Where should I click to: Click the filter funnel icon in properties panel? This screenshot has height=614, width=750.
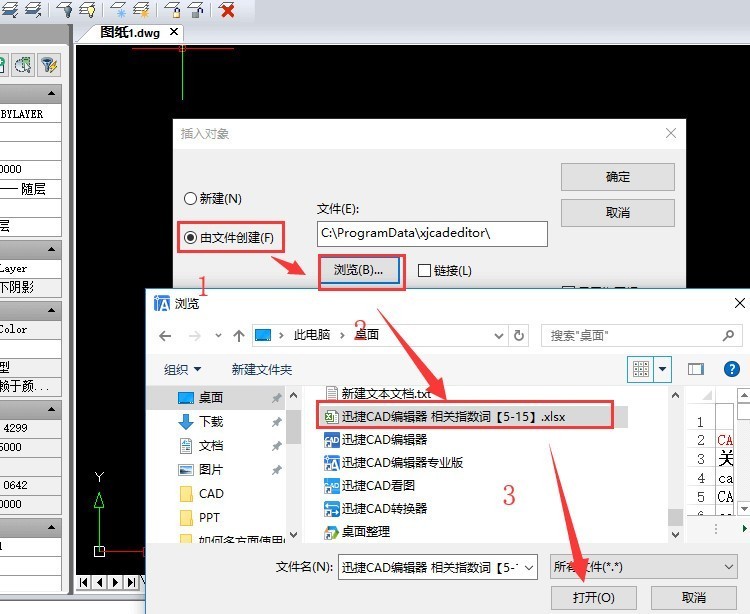click(x=49, y=65)
